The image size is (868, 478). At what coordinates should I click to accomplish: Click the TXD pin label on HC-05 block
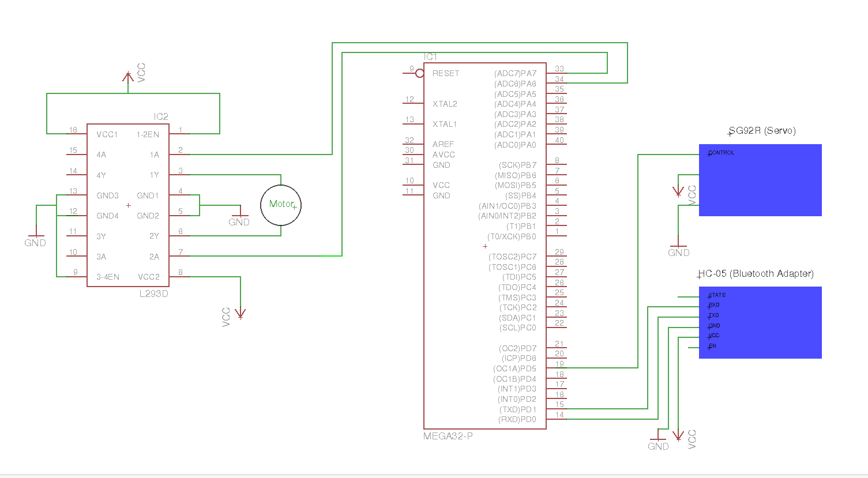pyautogui.click(x=714, y=315)
